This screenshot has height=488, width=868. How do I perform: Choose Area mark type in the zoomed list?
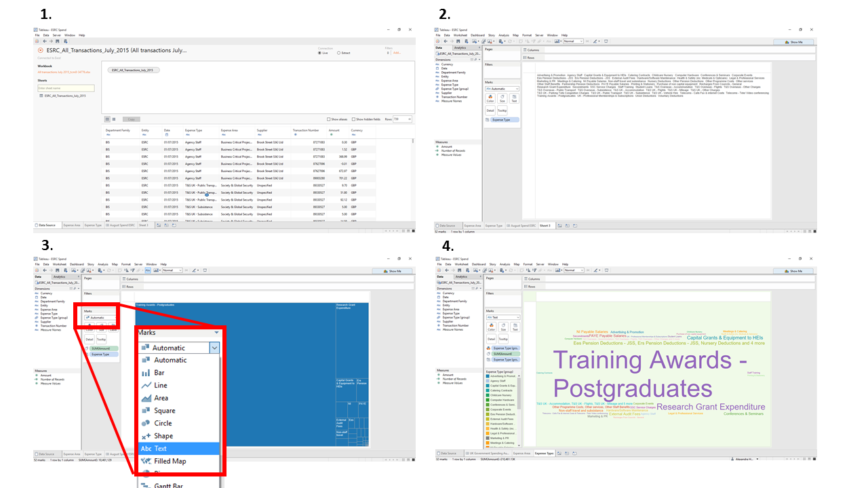coord(180,398)
